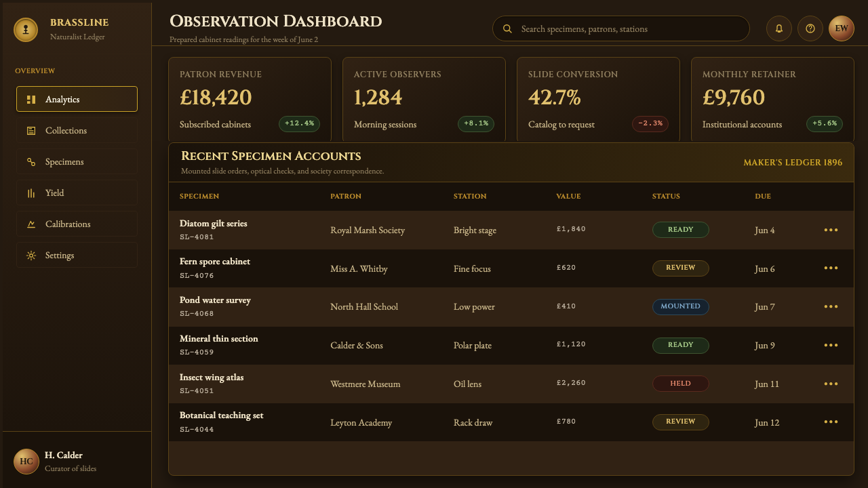Open the help question-mark icon
This screenshot has height=488, width=868.
(810, 28)
